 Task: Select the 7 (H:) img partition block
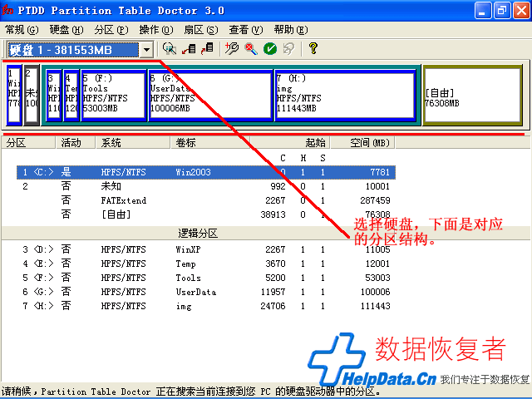pos(346,96)
